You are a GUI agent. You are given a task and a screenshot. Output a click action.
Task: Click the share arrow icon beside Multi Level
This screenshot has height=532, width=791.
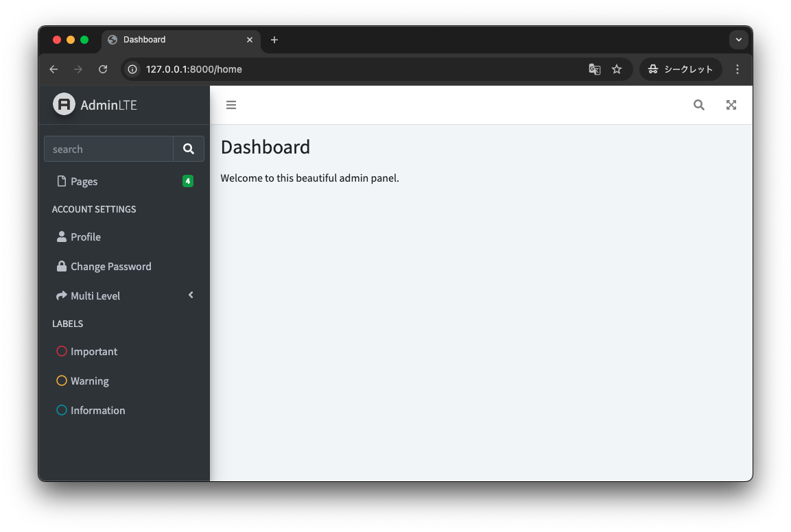tap(62, 295)
